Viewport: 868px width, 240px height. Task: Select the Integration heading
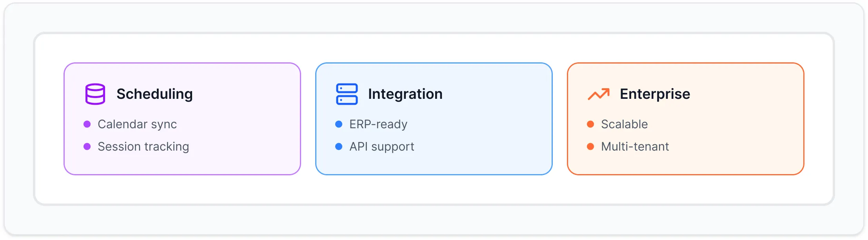pos(405,94)
